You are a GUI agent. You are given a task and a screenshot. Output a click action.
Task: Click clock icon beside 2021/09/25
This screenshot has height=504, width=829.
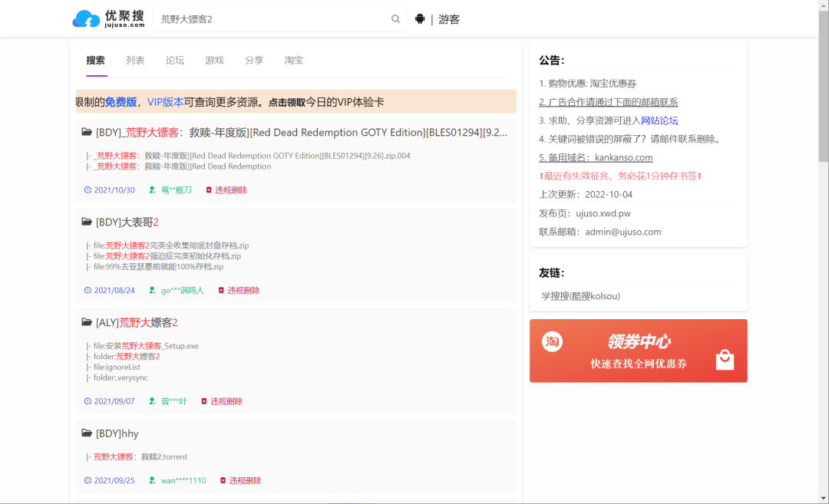tap(88, 480)
